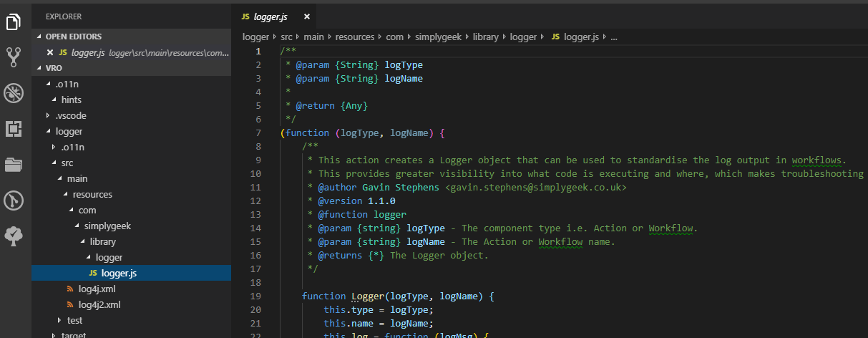The width and height of the screenshot is (868, 338).
Task: Click the 'simplygeek' breadcrumb segment
Action: tap(438, 37)
